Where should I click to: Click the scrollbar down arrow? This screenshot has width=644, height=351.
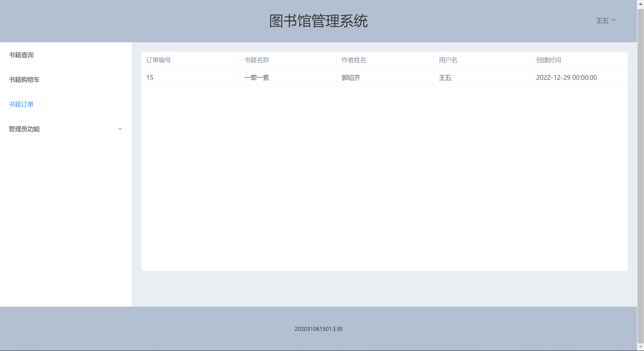coord(640,347)
